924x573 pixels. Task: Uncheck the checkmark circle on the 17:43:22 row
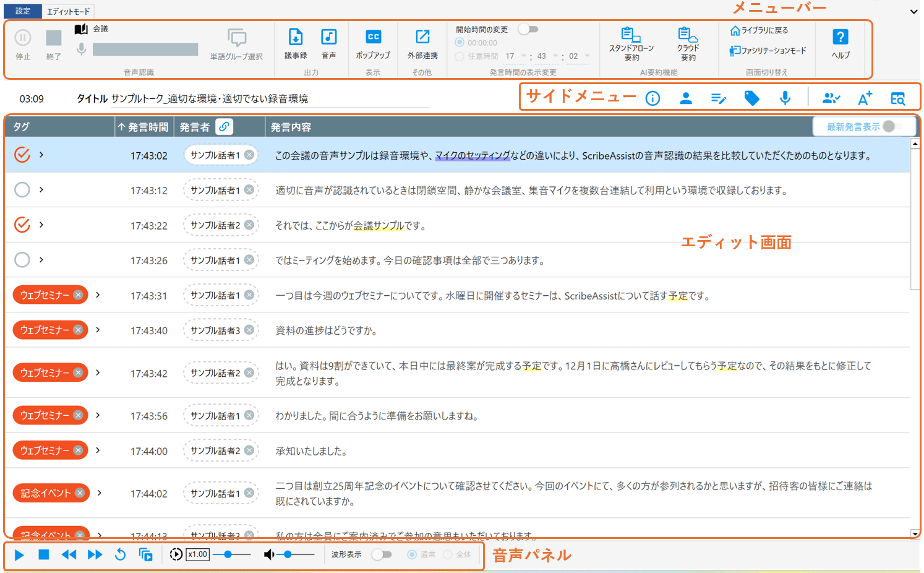(22, 225)
